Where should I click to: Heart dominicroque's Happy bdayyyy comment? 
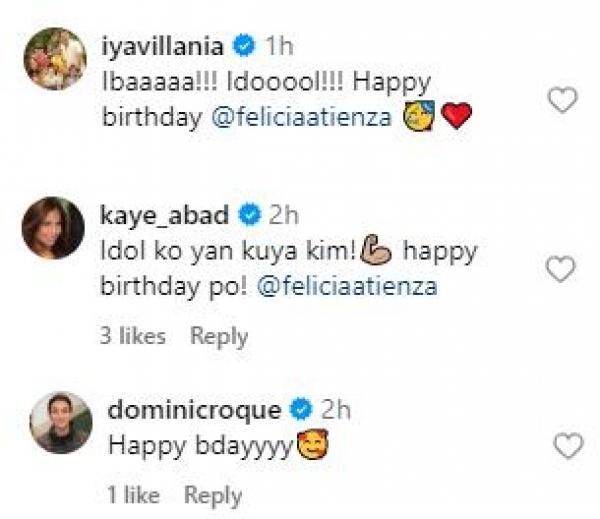coord(568,446)
